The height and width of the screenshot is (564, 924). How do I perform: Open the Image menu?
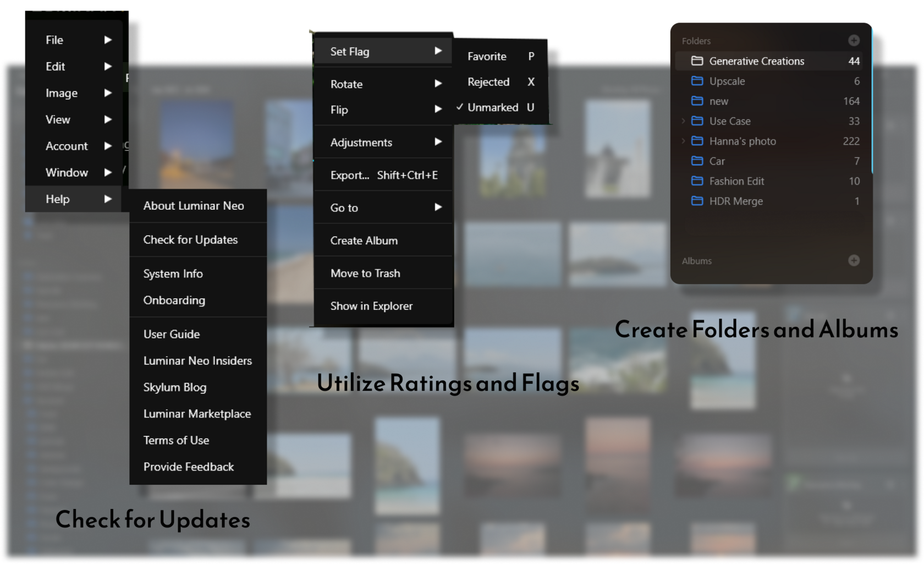tap(61, 92)
